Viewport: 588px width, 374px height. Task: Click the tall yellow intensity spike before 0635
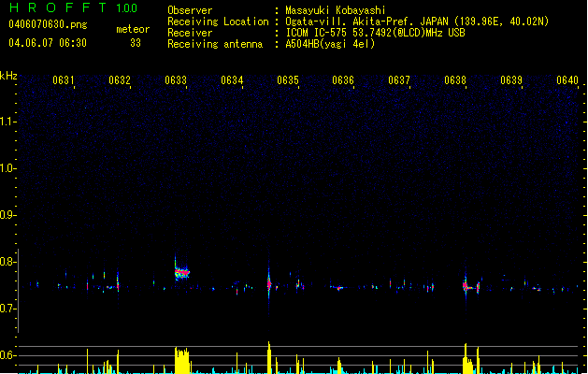click(x=269, y=357)
